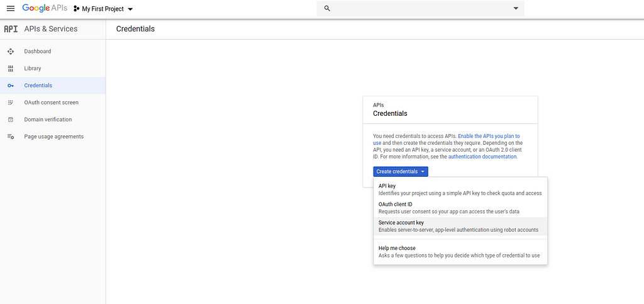
Task: Expand the search bar dropdown arrow
Action: point(516,9)
